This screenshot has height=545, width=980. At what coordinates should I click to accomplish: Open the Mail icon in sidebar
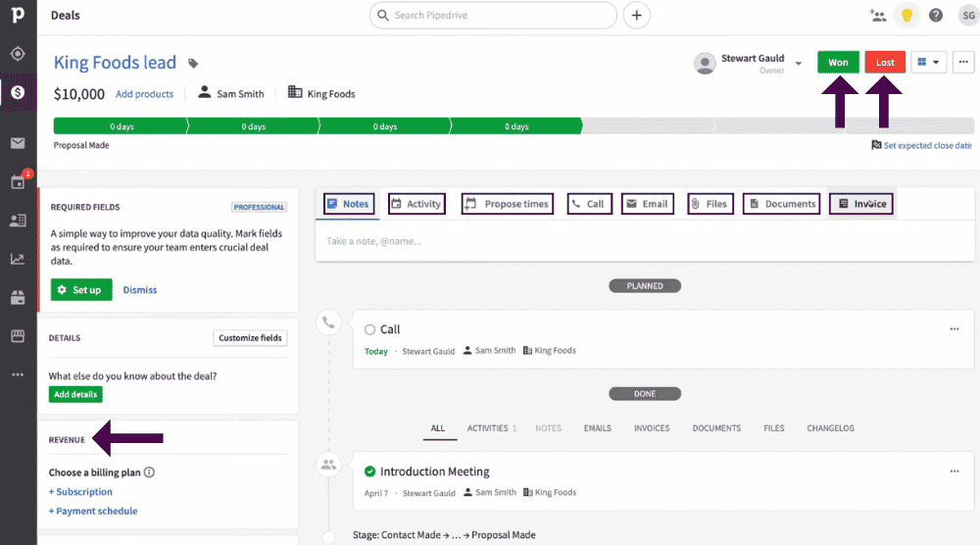point(18,143)
